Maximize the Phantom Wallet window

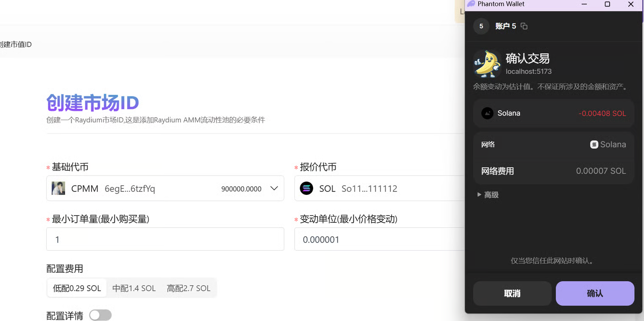[607, 4]
